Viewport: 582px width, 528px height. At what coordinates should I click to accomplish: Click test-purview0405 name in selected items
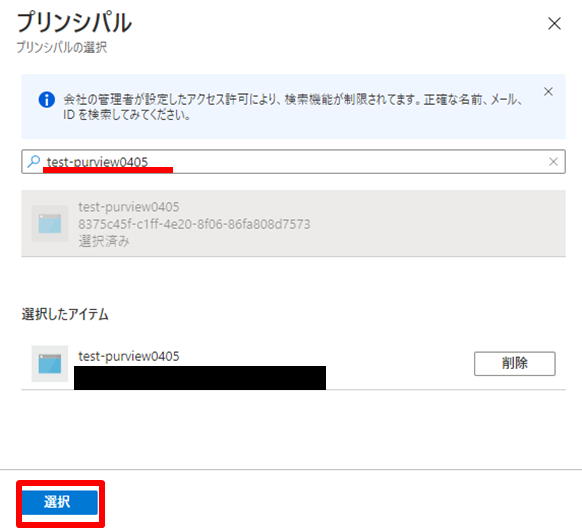point(129,356)
